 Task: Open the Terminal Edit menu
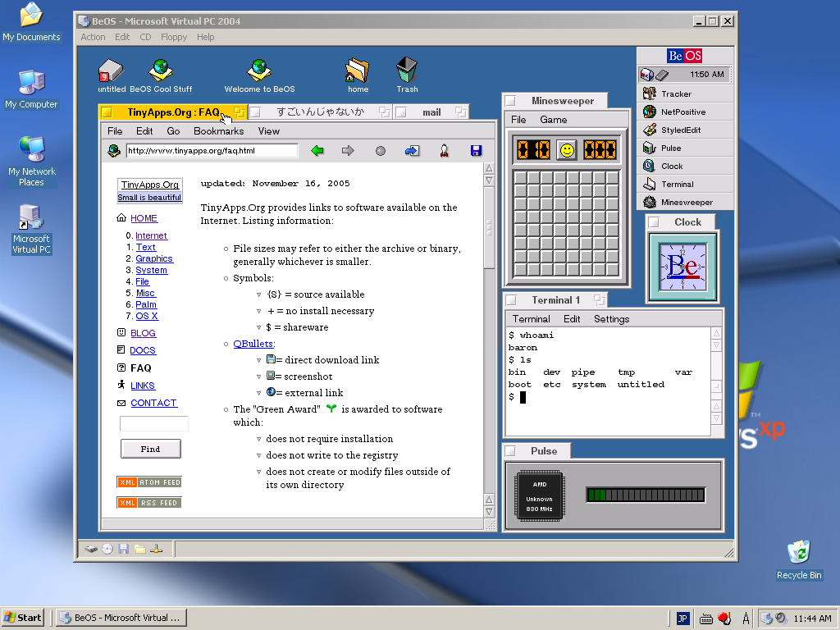(x=572, y=319)
